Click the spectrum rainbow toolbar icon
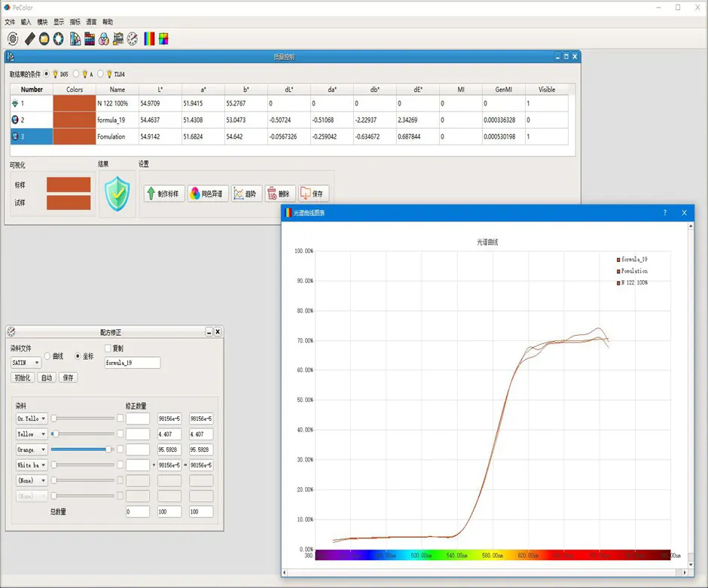 pyautogui.click(x=149, y=38)
